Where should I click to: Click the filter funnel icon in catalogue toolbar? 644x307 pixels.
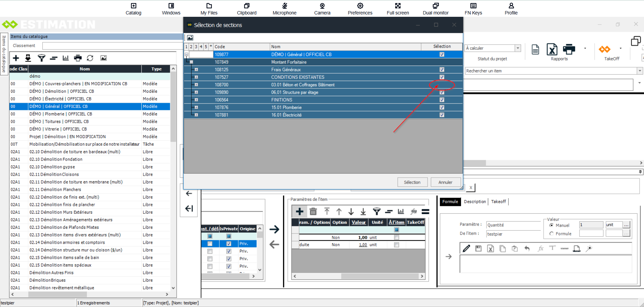coord(41,58)
